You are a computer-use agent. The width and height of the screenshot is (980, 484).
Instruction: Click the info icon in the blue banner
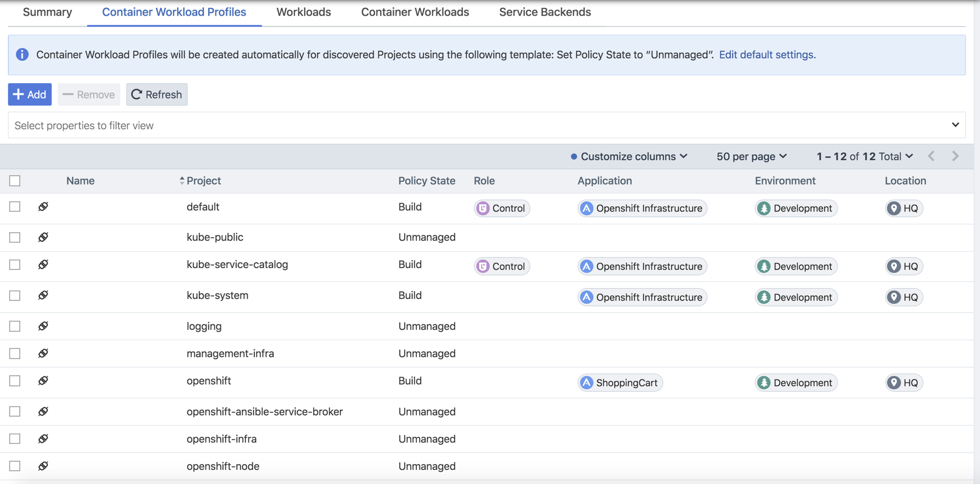22,55
